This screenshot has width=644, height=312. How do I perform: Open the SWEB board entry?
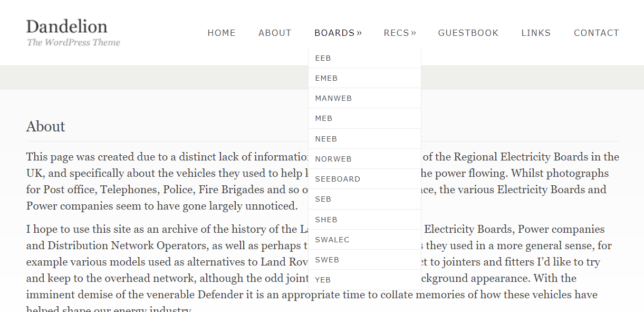pos(364,260)
